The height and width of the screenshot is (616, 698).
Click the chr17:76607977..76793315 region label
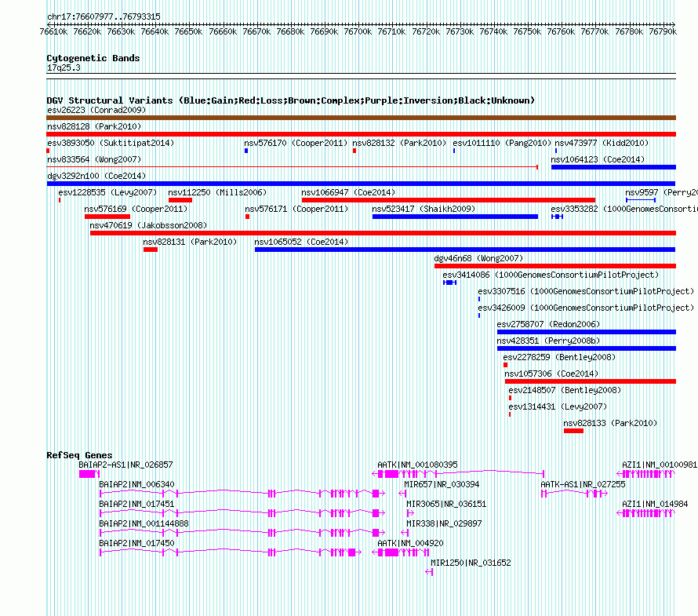(x=104, y=16)
